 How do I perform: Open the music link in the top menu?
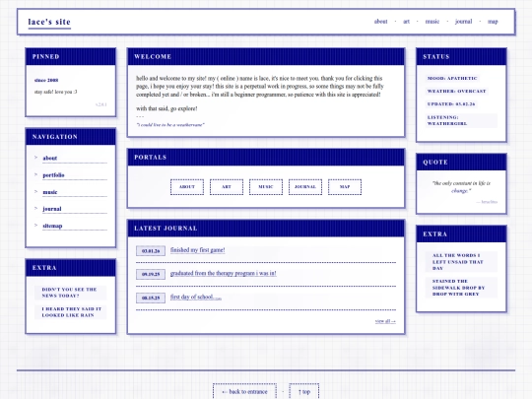coord(432,22)
